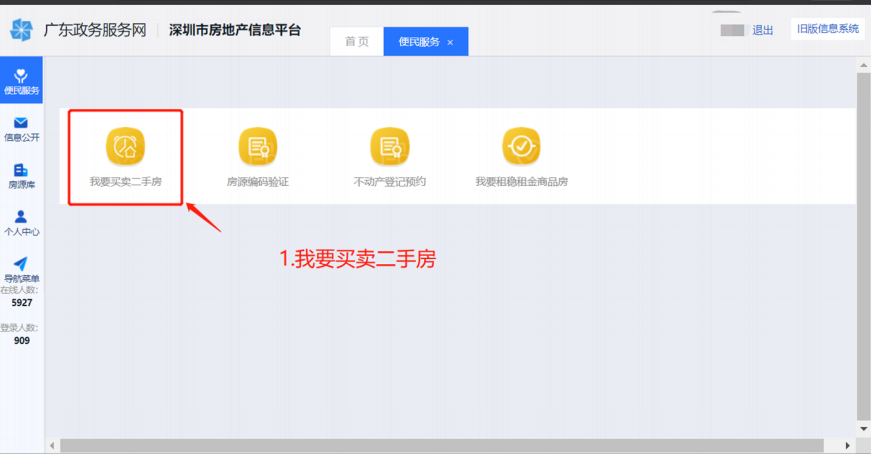
Task: Select 便民服务 in the left sidebar
Action: (x=21, y=81)
